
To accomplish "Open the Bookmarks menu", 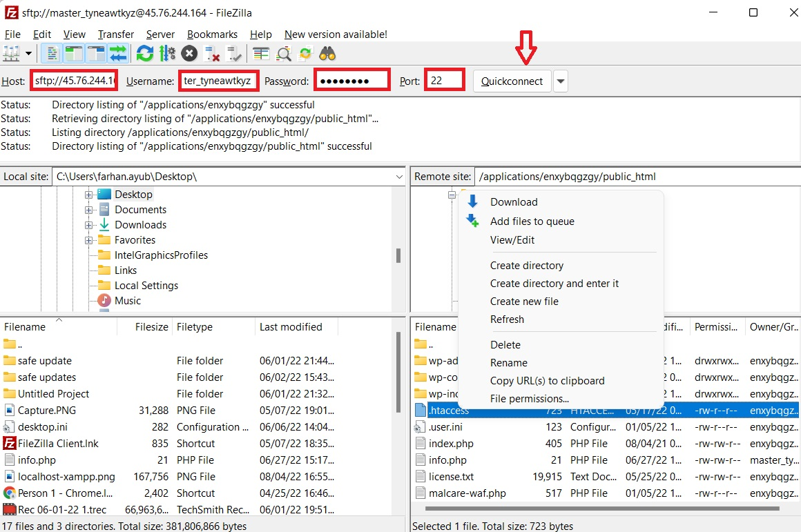I will [x=212, y=34].
